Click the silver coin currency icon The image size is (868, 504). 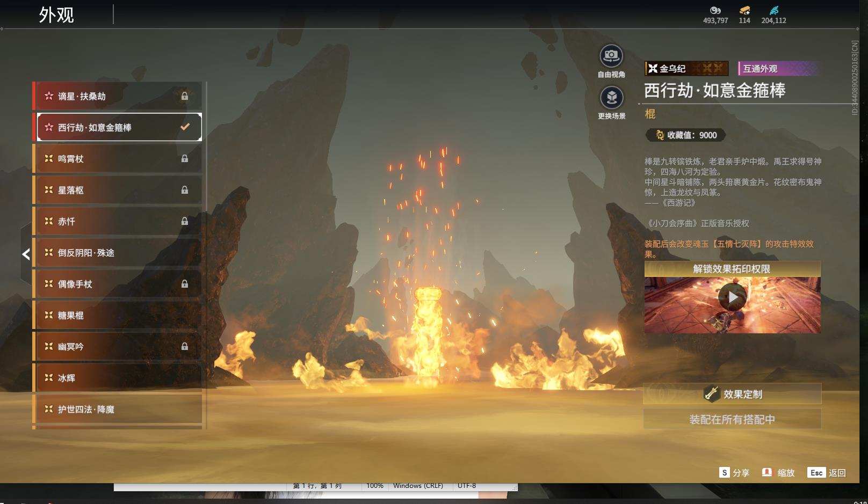click(x=715, y=10)
